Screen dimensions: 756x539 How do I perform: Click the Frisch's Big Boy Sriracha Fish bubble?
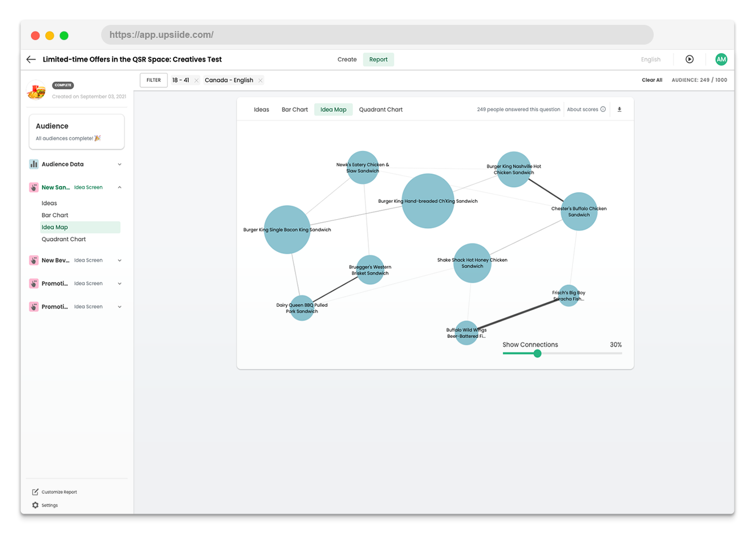click(569, 295)
